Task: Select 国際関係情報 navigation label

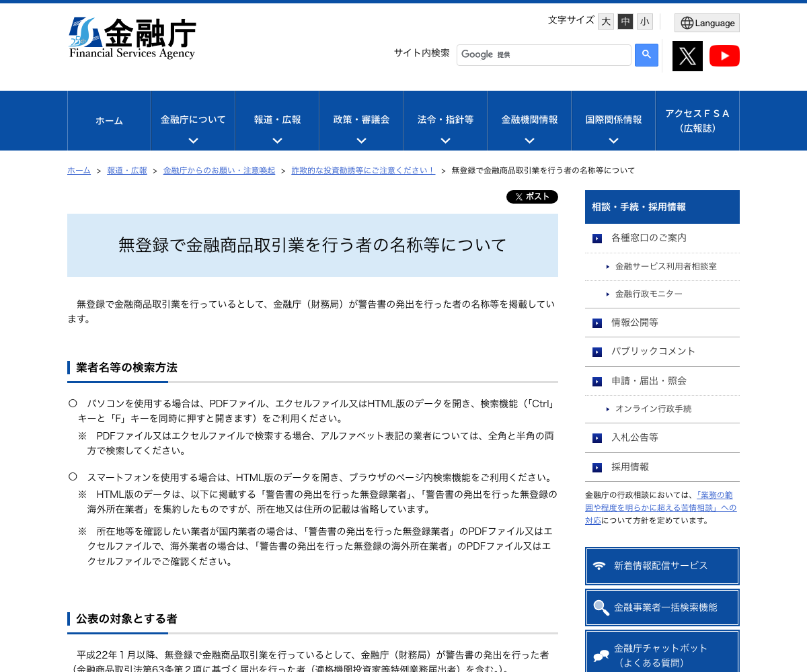Action: pos(613,120)
